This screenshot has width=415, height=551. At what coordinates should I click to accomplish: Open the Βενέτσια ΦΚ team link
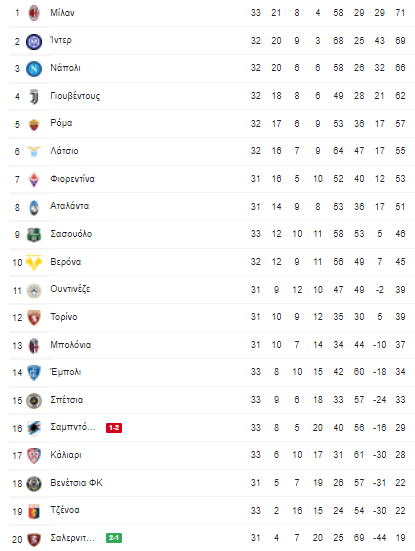[76, 483]
